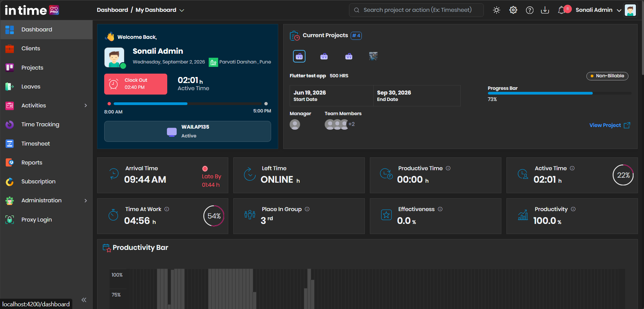
Task: Open the help question mark icon
Action: 530,10
